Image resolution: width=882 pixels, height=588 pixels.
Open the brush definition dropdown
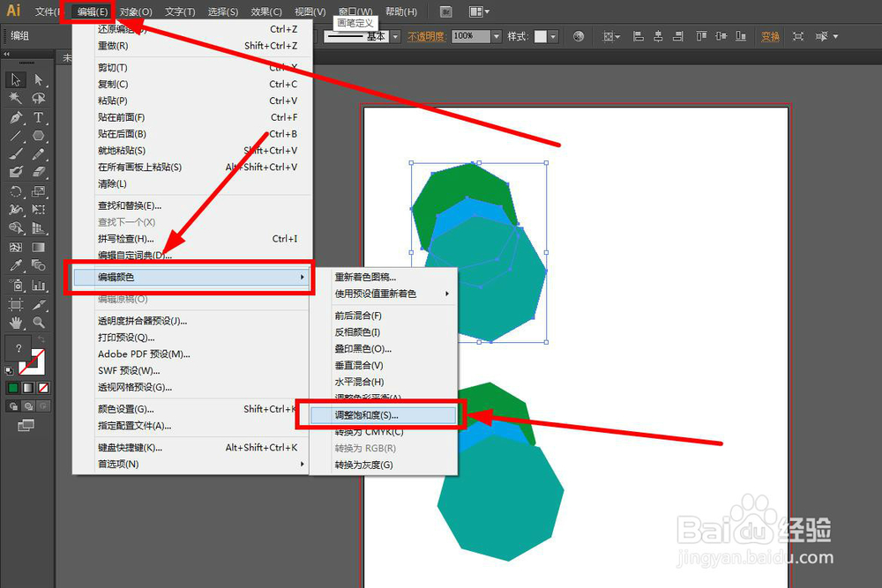pos(393,36)
